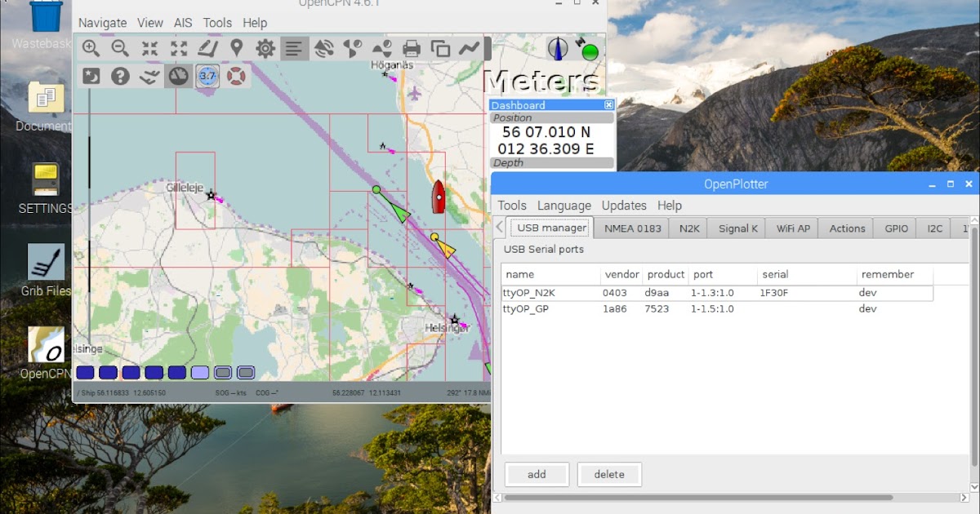The width and height of the screenshot is (980, 514).
Task: Zoom in using the magnifier plus icon
Action: pyautogui.click(x=91, y=48)
